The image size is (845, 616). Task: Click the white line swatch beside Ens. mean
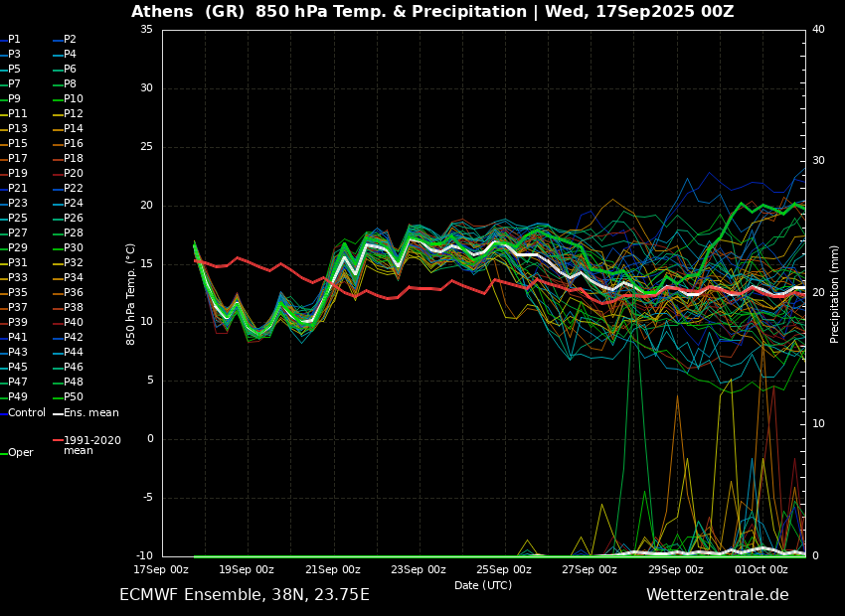58,413
